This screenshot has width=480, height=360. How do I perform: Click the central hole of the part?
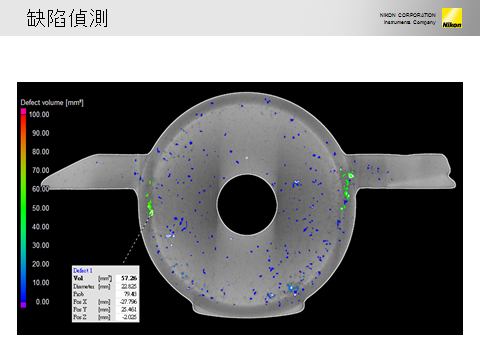[x=247, y=204]
